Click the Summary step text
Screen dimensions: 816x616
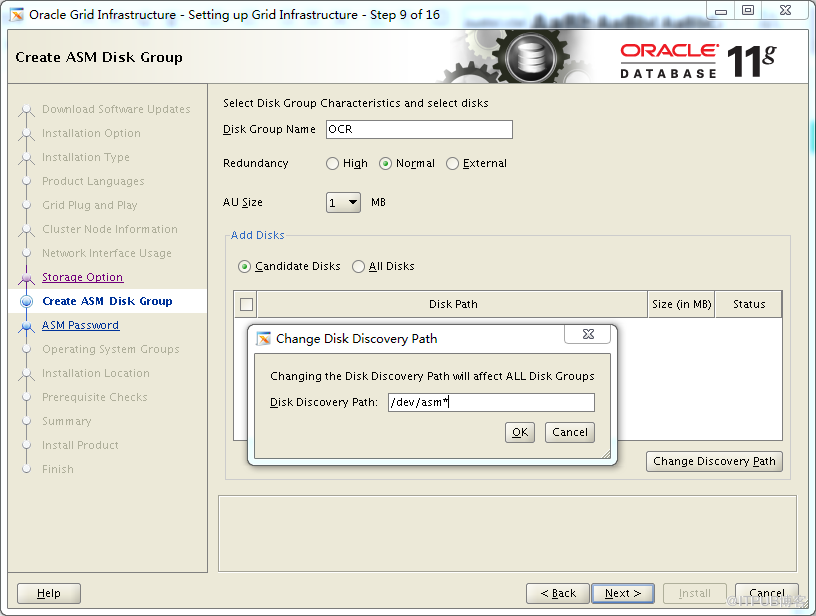(67, 421)
